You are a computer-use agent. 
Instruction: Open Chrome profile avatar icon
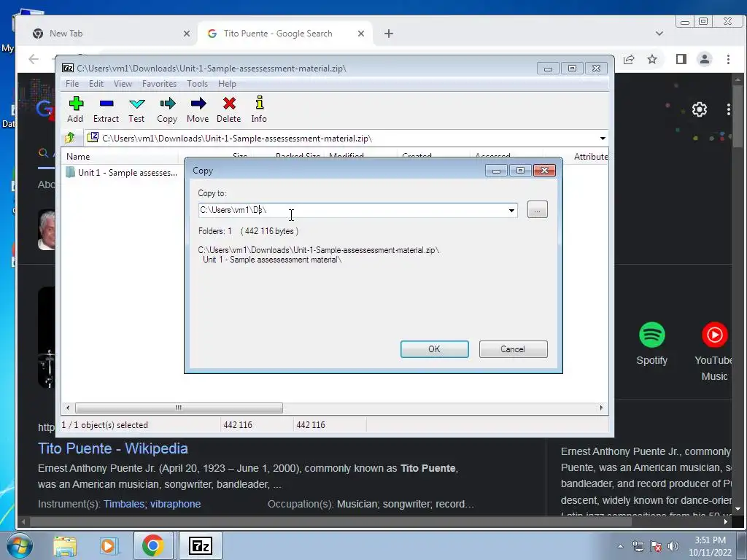pyautogui.click(x=705, y=59)
